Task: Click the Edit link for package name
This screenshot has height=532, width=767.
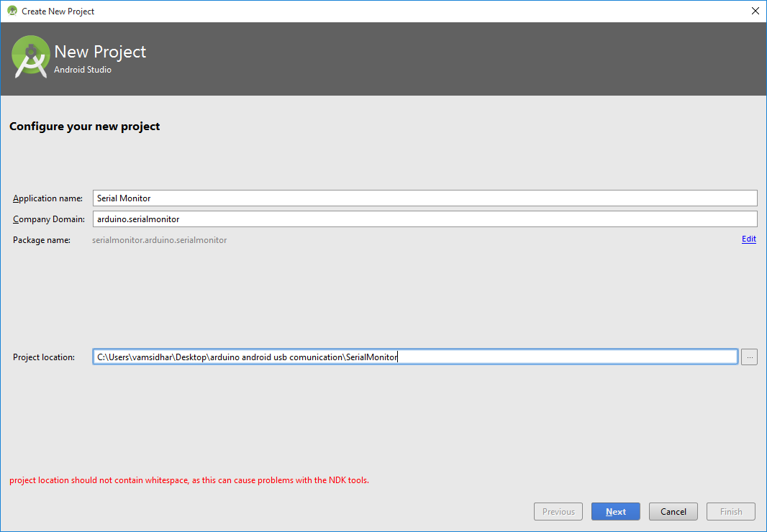Action: (x=748, y=239)
